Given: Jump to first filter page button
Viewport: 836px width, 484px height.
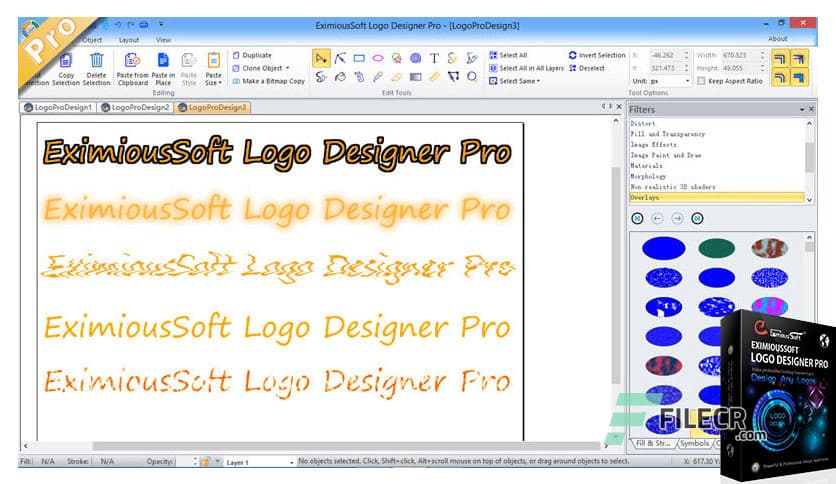Looking at the screenshot, I should pyautogui.click(x=637, y=219).
